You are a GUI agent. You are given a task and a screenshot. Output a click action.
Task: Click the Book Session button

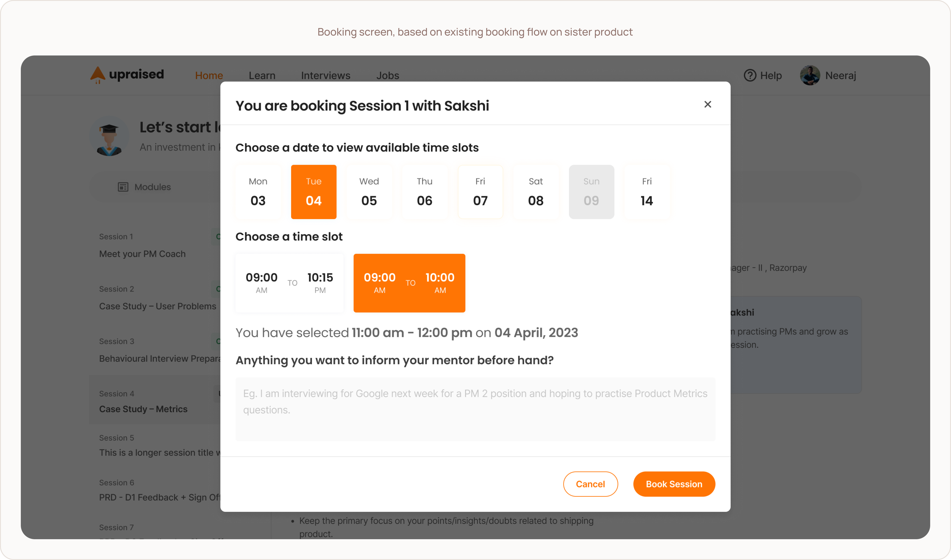point(674,484)
